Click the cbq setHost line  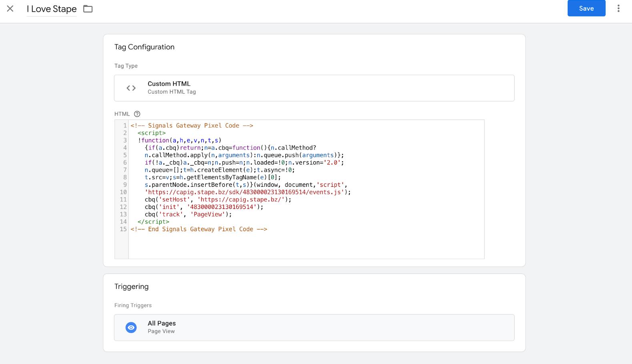point(218,200)
